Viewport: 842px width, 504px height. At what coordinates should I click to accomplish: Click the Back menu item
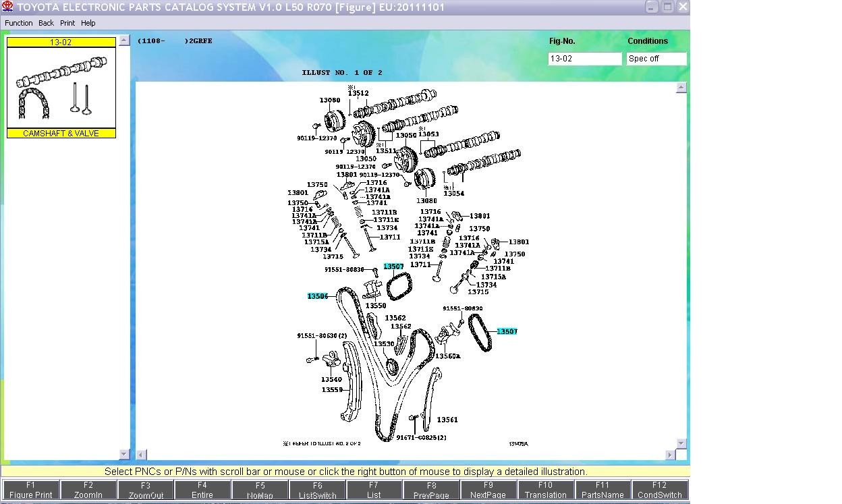(46, 23)
